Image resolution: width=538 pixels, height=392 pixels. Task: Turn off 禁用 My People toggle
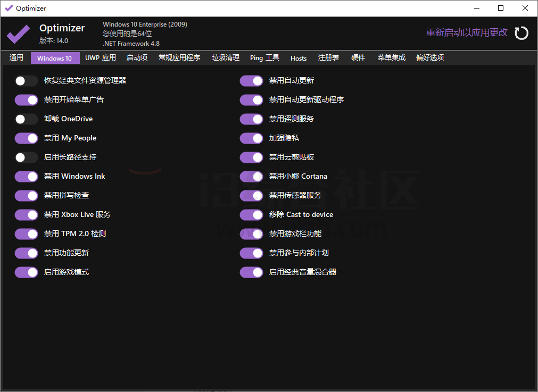[x=26, y=138]
